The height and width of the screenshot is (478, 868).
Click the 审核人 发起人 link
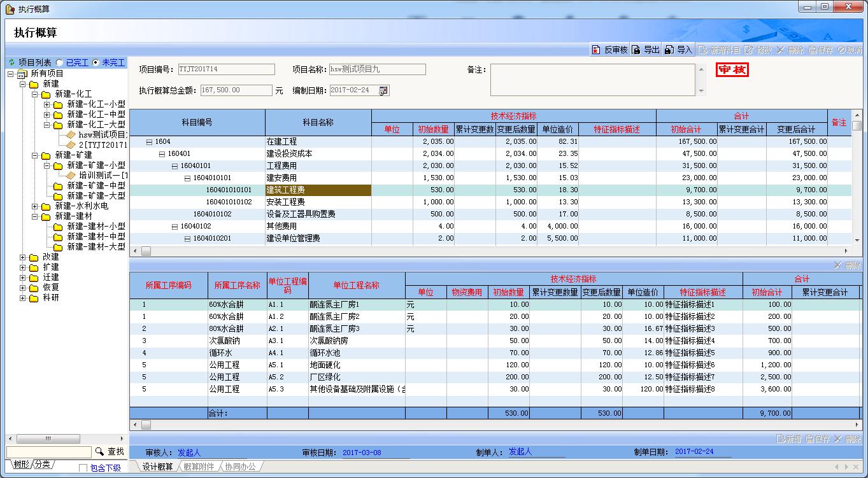(x=189, y=452)
